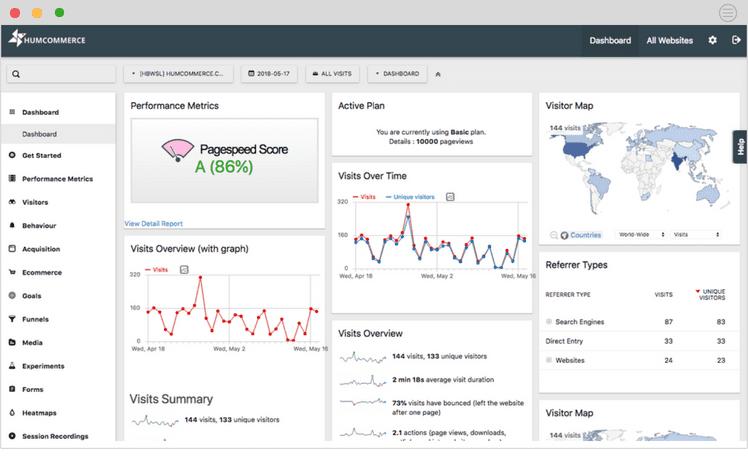The width and height of the screenshot is (748, 466).
Task: Open the World-Wide region dropdown
Action: point(638,235)
